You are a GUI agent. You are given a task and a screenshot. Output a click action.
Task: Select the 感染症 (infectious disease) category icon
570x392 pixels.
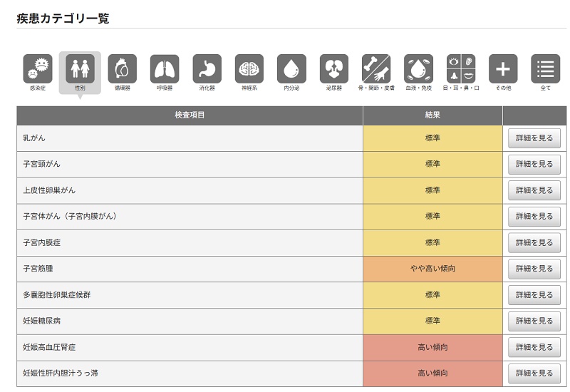pyautogui.click(x=37, y=69)
